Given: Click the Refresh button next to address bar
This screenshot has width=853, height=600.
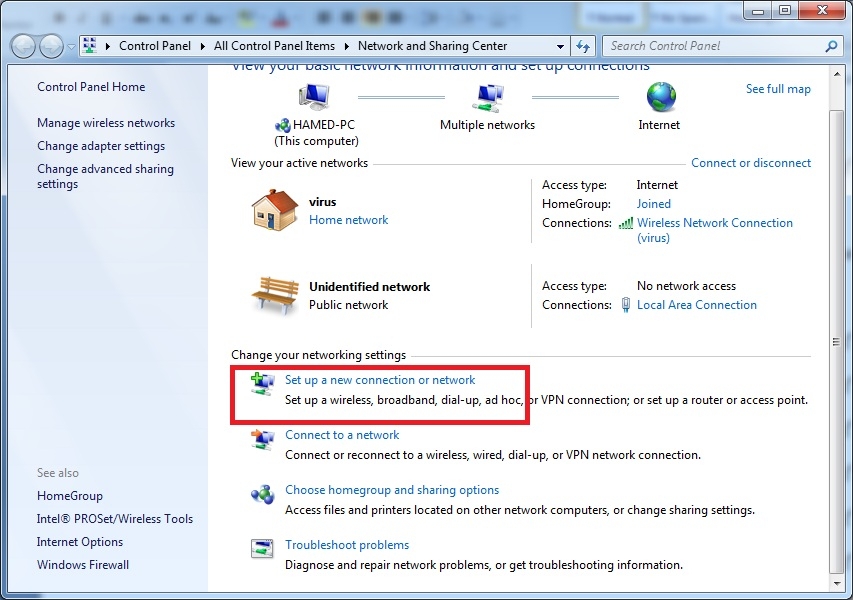Looking at the screenshot, I should pyautogui.click(x=583, y=47).
